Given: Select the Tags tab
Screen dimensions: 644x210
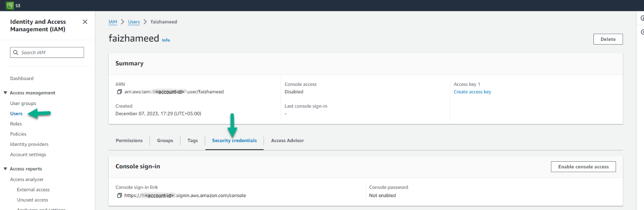Looking at the screenshot, I should click(x=193, y=140).
